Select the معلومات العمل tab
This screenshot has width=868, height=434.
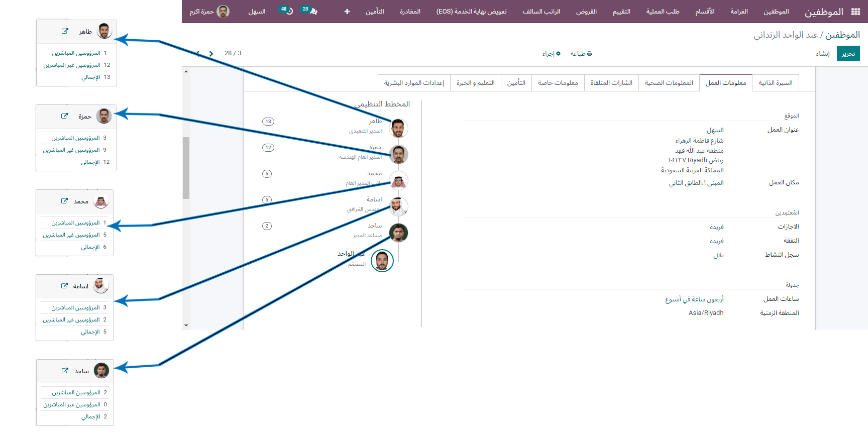point(726,83)
